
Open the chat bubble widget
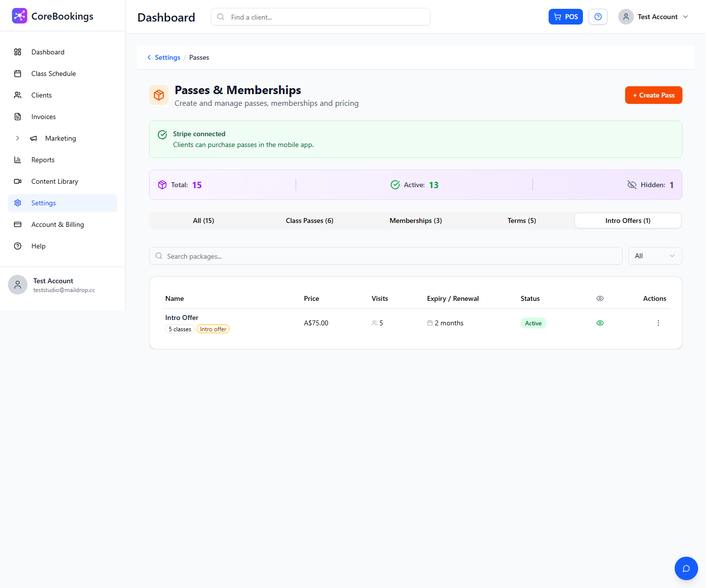click(686, 568)
